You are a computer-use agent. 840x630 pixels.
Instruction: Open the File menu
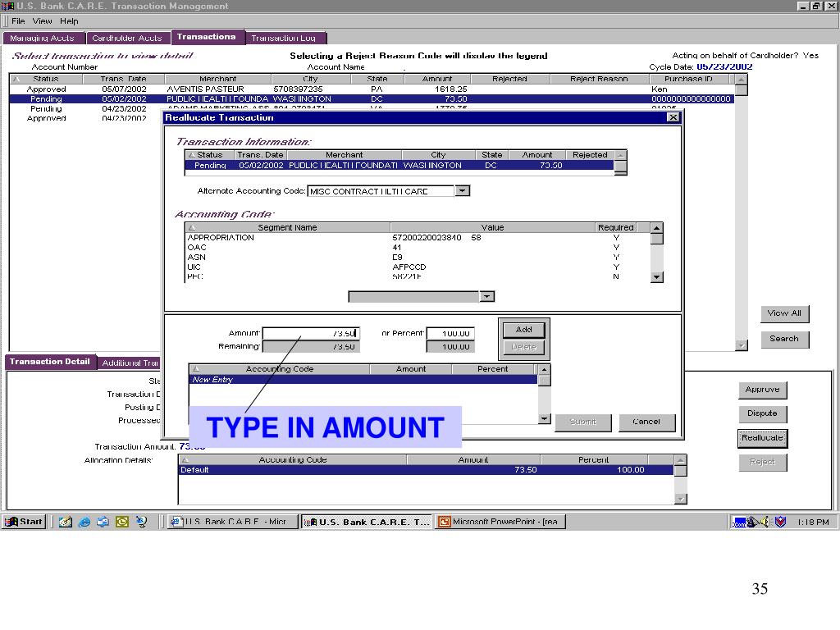point(18,21)
